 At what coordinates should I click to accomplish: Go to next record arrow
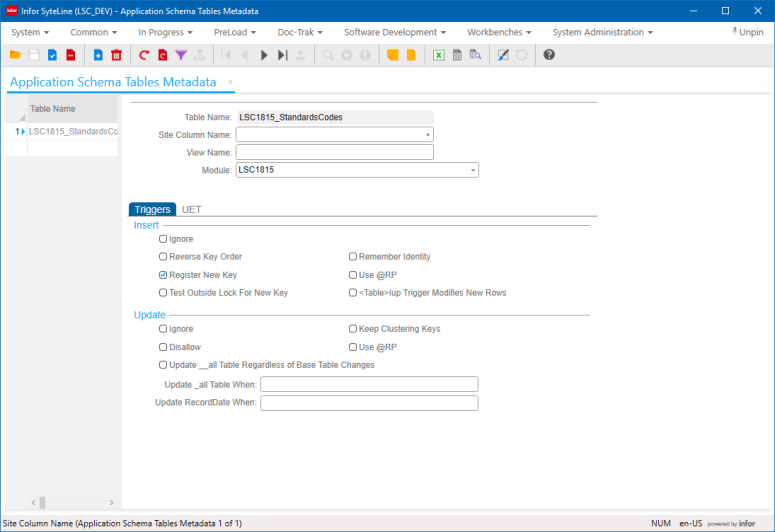[264, 55]
